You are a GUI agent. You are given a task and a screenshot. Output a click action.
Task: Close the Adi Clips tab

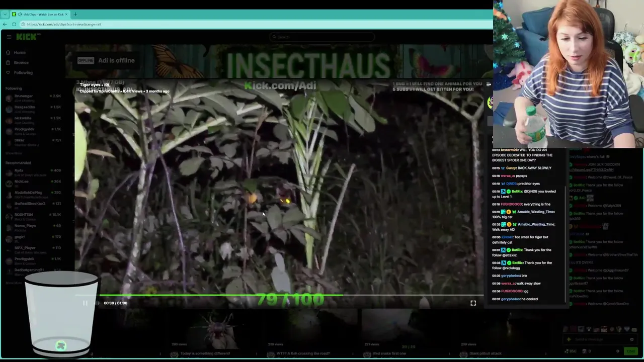(x=67, y=14)
